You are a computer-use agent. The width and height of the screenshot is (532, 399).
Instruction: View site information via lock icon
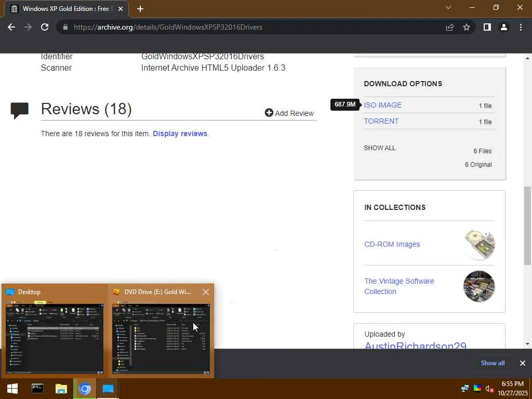pos(65,27)
